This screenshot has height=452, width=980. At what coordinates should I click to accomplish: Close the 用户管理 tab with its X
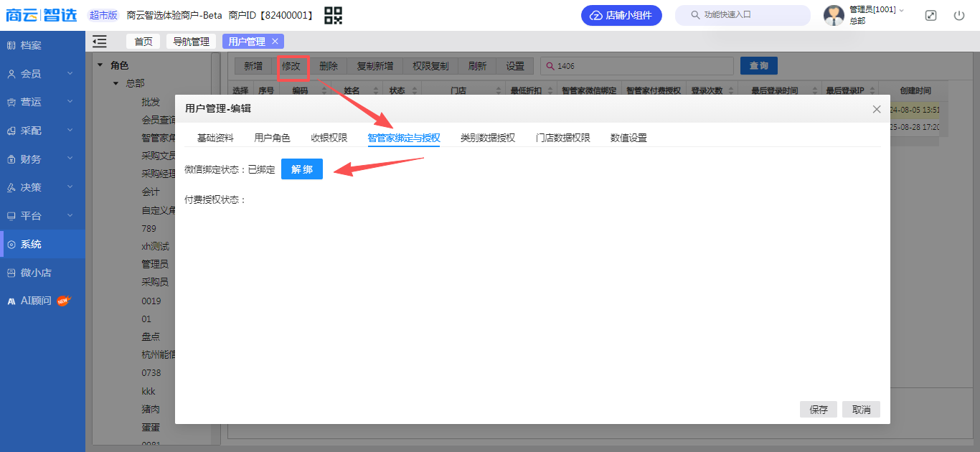[x=275, y=42]
